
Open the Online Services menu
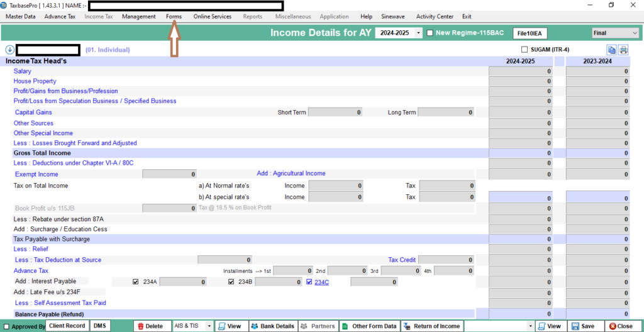coord(212,16)
